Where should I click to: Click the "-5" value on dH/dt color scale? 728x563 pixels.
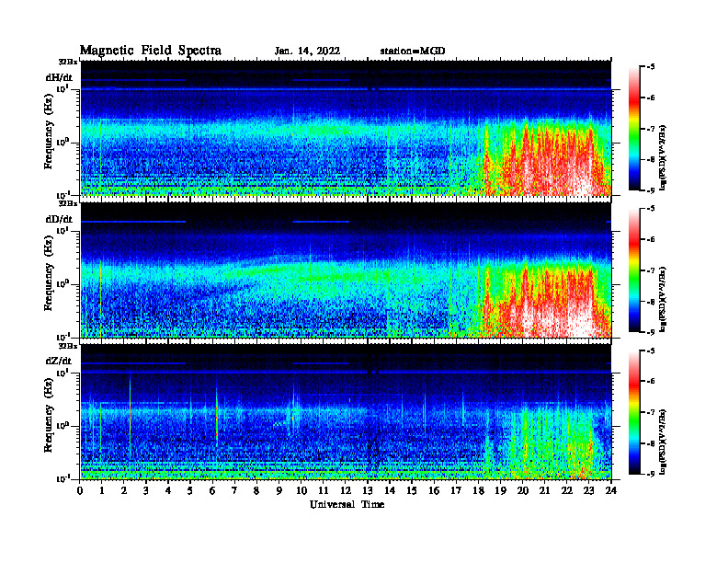(x=651, y=67)
